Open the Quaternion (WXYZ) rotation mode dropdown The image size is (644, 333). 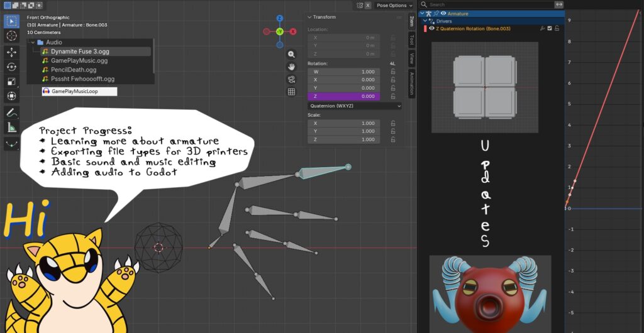[354, 106]
